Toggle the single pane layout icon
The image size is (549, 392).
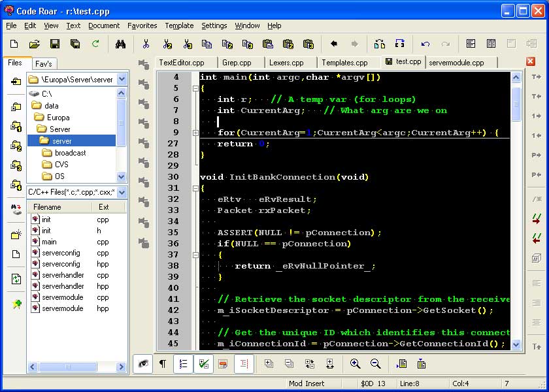pos(471,44)
